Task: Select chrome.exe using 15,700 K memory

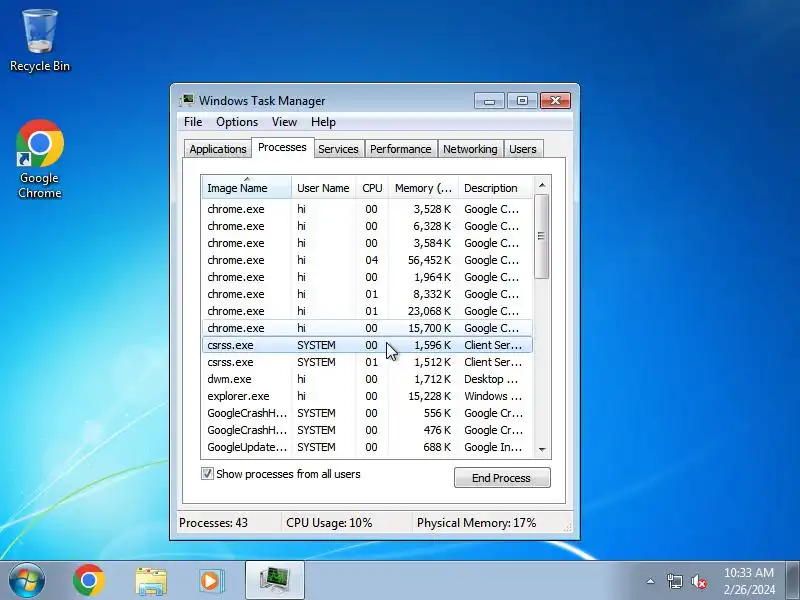Action: [x=367, y=328]
